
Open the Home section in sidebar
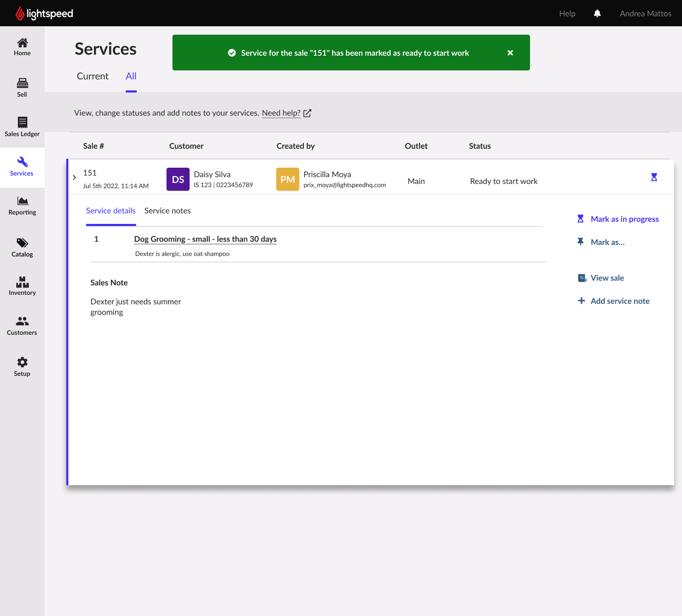tap(22, 47)
